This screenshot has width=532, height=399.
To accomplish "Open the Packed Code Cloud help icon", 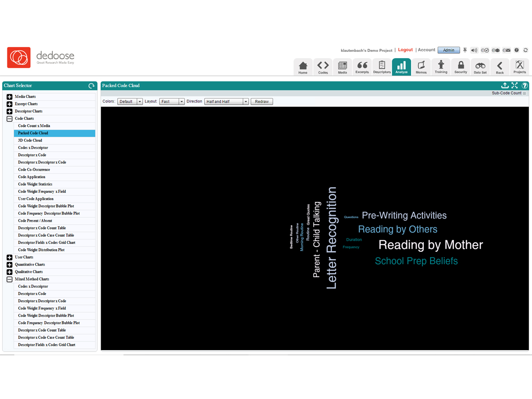I will pyautogui.click(x=525, y=86).
